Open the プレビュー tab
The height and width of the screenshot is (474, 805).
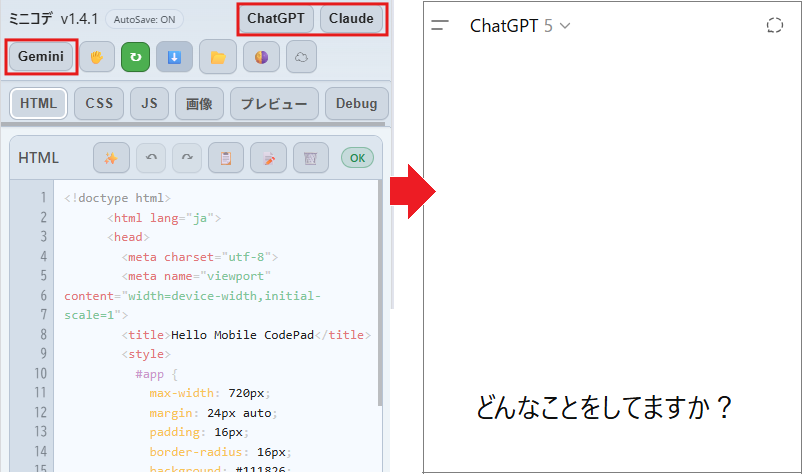274,103
